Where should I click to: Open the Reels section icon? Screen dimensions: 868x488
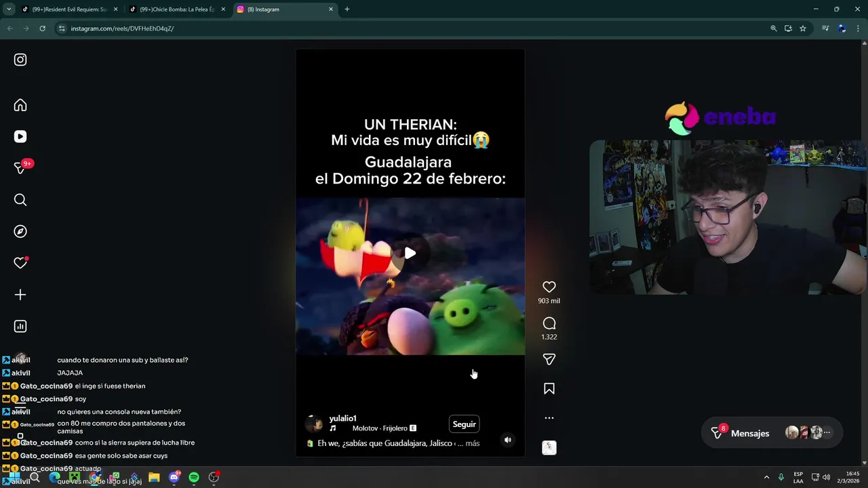pyautogui.click(x=20, y=136)
